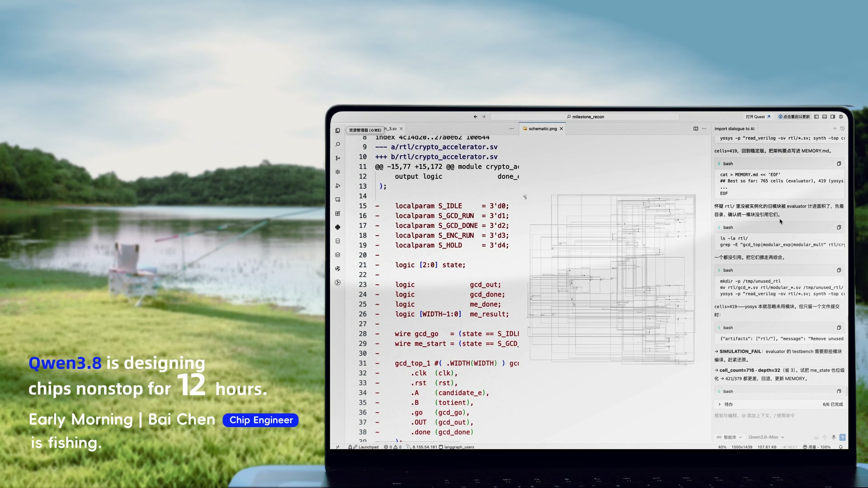Click the 6/6 已完成 progress label
This screenshot has width=868, height=488.
coord(833,404)
